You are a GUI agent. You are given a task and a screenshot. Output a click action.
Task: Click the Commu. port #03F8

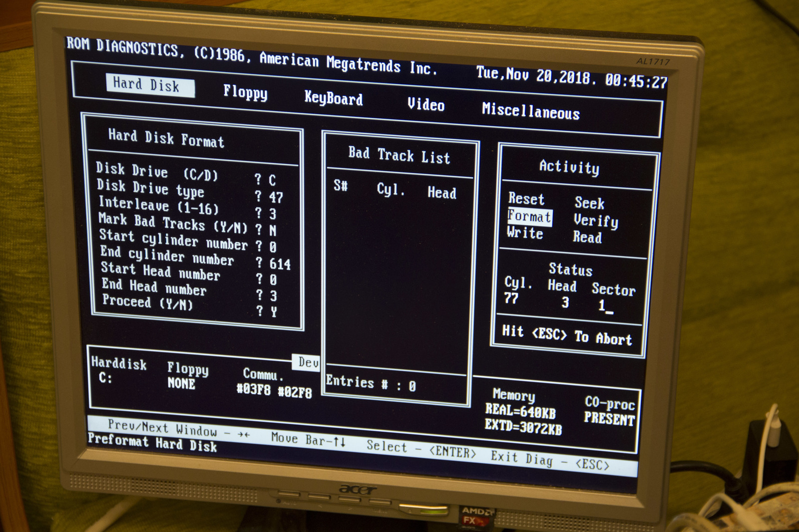pyautogui.click(x=254, y=390)
